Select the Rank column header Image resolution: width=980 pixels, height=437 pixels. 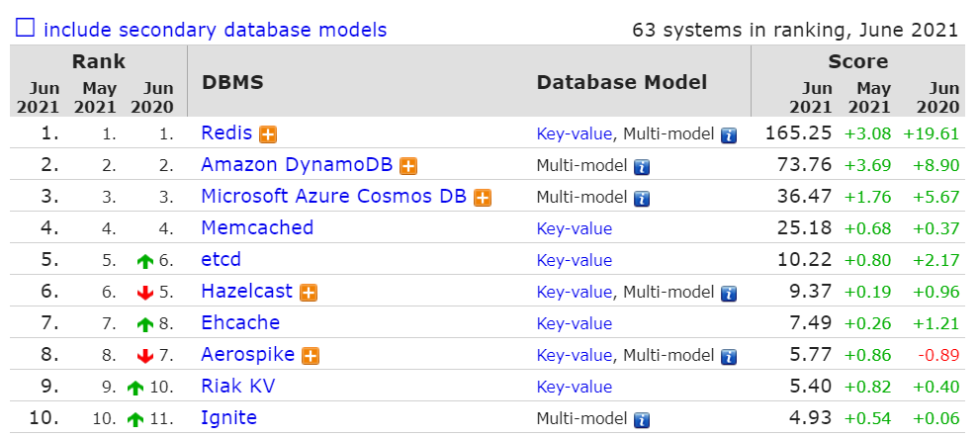point(99,61)
